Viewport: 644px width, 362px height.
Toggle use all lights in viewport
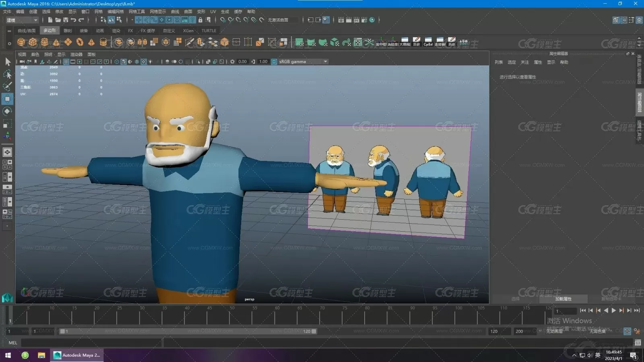click(151, 62)
